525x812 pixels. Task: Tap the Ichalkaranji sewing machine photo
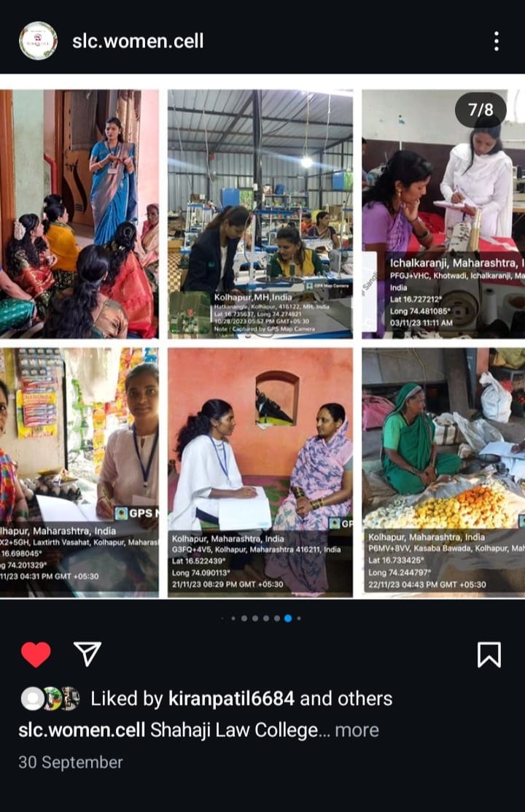pyautogui.click(x=443, y=214)
